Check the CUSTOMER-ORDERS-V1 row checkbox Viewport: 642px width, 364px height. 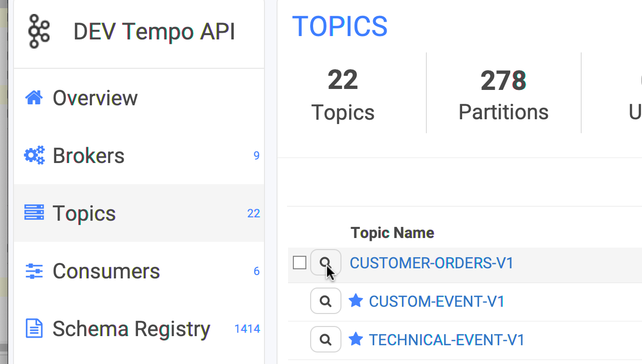point(300,263)
